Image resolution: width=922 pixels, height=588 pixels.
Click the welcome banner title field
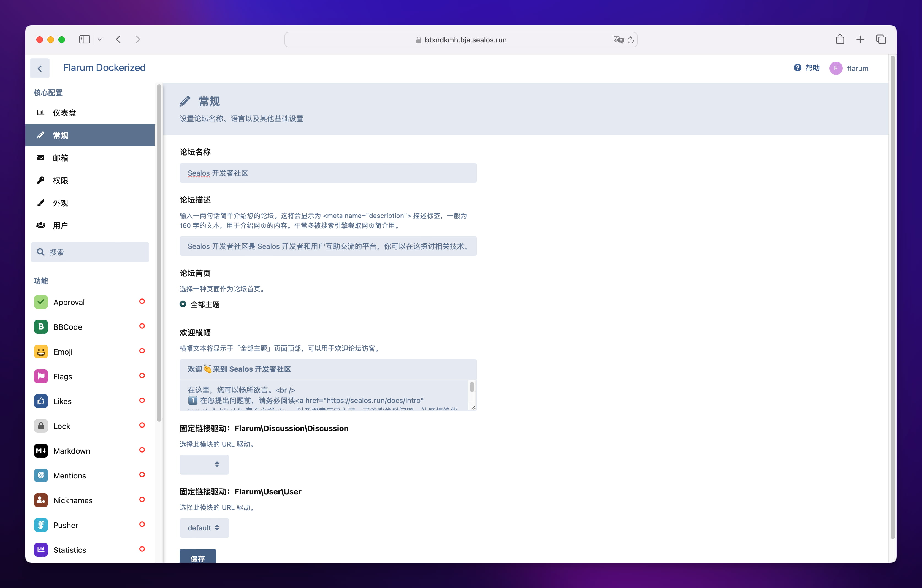(x=328, y=369)
